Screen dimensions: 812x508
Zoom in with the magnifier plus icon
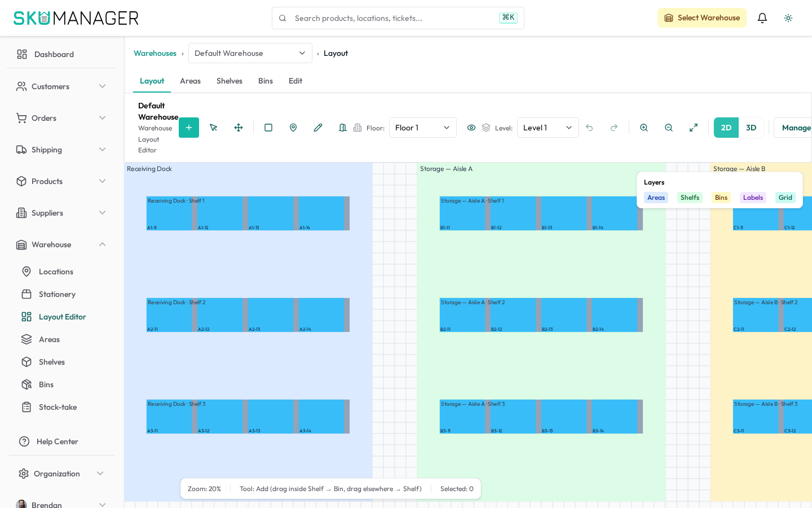pyautogui.click(x=644, y=128)
